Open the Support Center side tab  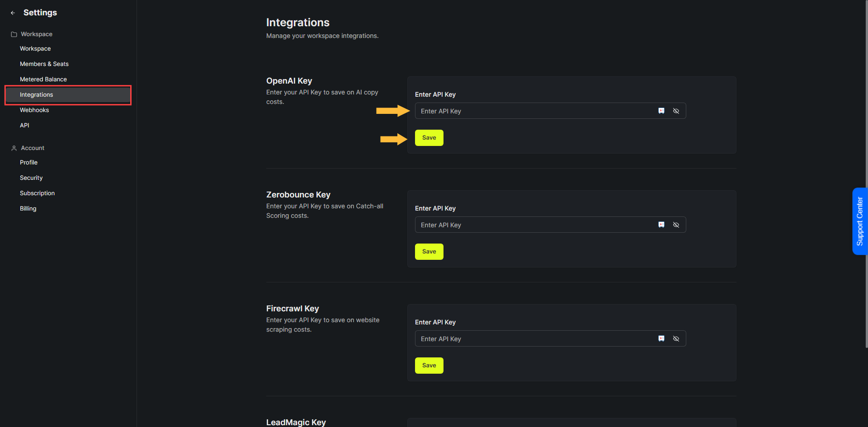point(860,221)
